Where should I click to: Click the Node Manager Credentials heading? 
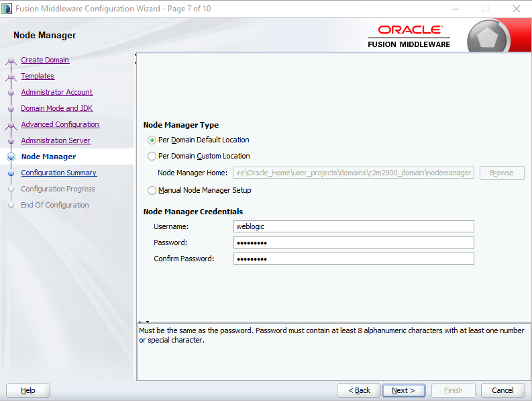[x=193, y=212]
